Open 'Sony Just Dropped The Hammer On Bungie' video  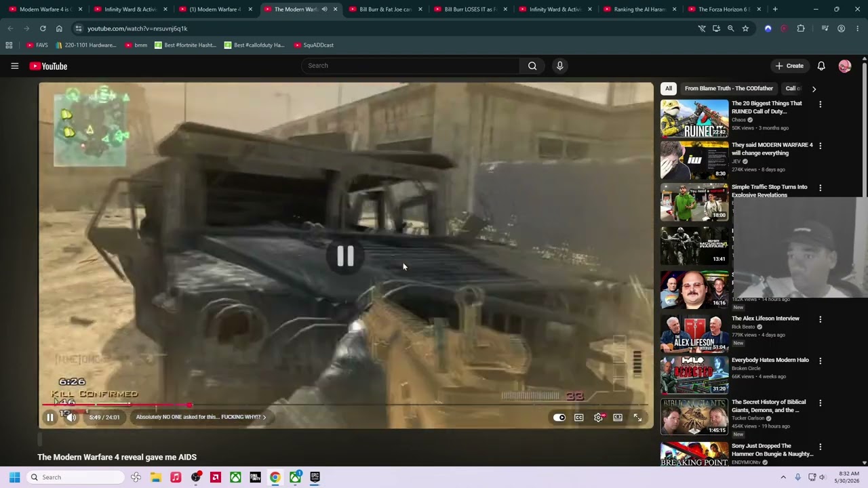coord(772,450)
